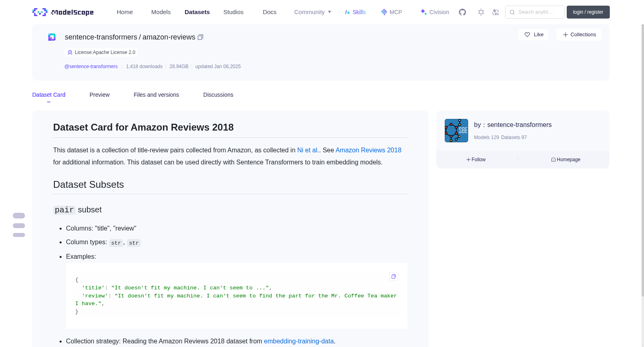
Task: Expand the Community dropdown menu
Action: click(x=313, y=12)
